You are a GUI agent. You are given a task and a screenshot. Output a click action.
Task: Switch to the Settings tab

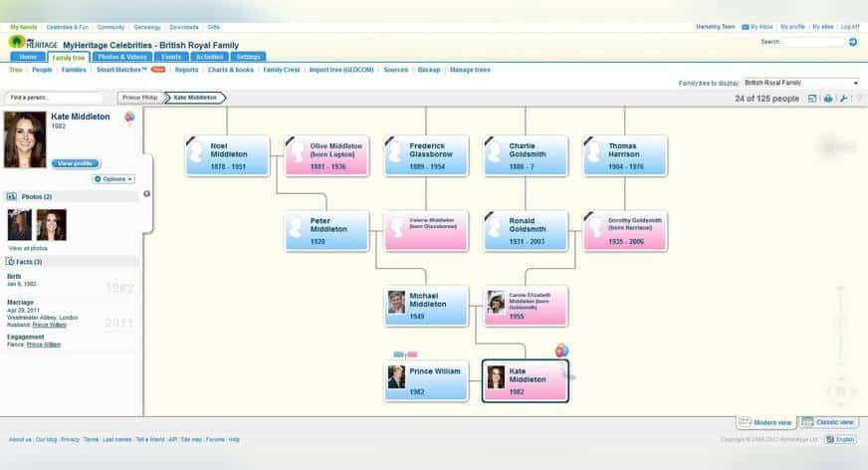point(248,57)
